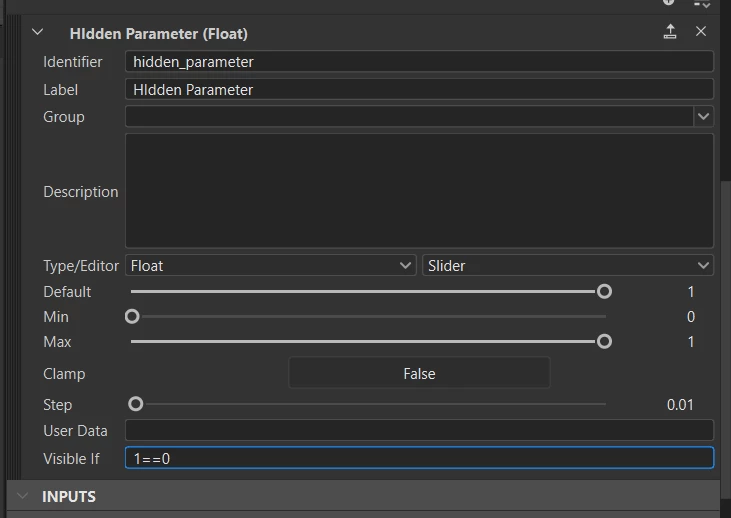Toggle the Clamp False button
731x518 pixels.
click(x=419, y=373)
